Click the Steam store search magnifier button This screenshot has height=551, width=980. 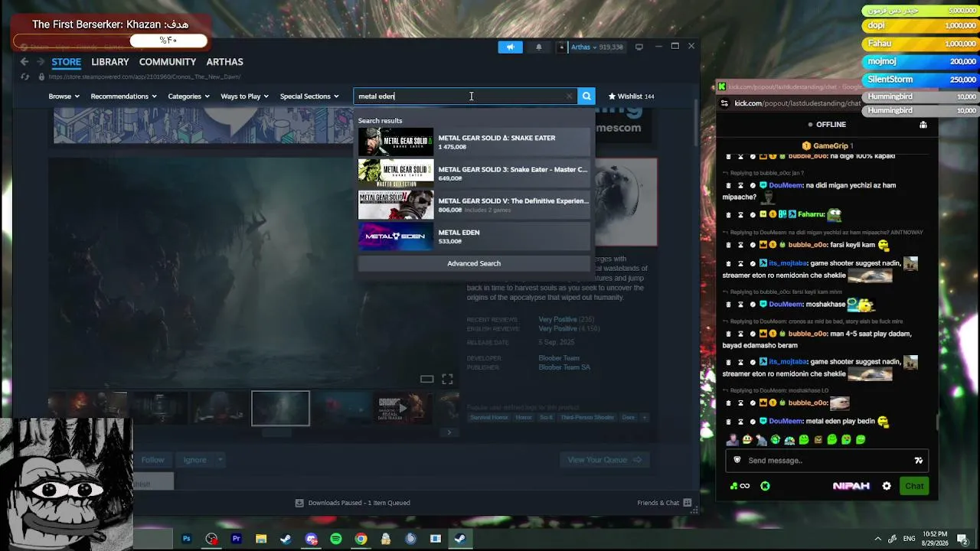point(586,96)
